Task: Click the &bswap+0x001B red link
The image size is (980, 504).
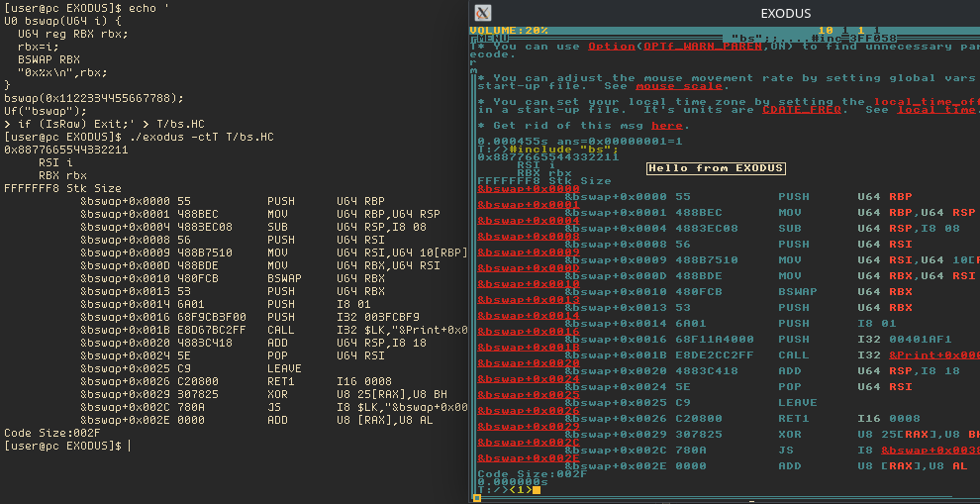Action: pos(529,347)
